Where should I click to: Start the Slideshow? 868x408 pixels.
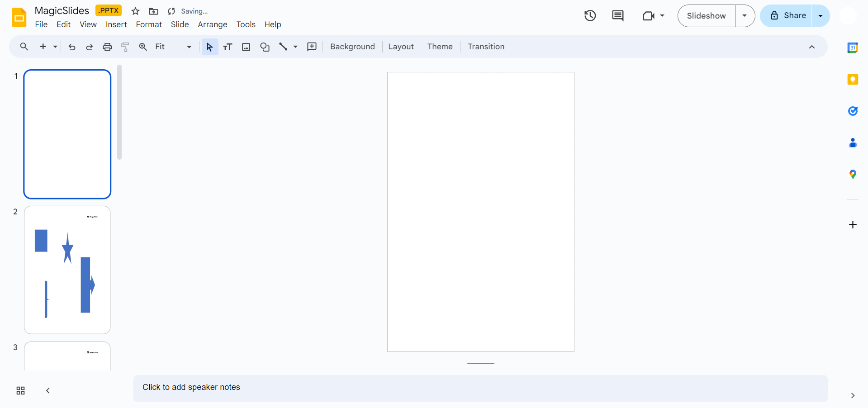pyautogui.click(x=706, y=16)
